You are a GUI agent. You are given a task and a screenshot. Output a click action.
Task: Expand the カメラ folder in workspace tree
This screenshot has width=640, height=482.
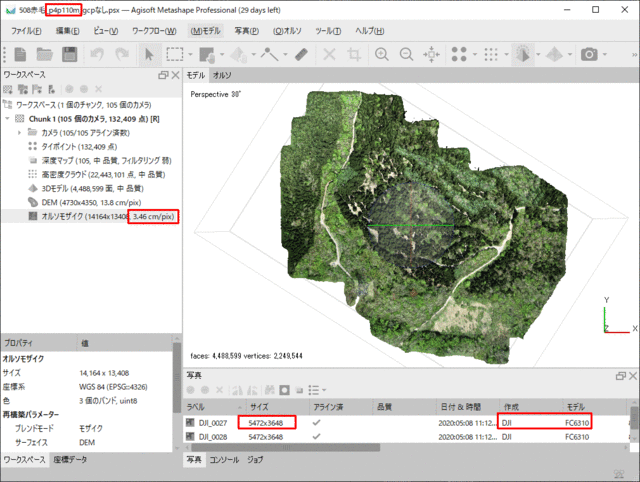pyautogui.click(x=19, y=133)
